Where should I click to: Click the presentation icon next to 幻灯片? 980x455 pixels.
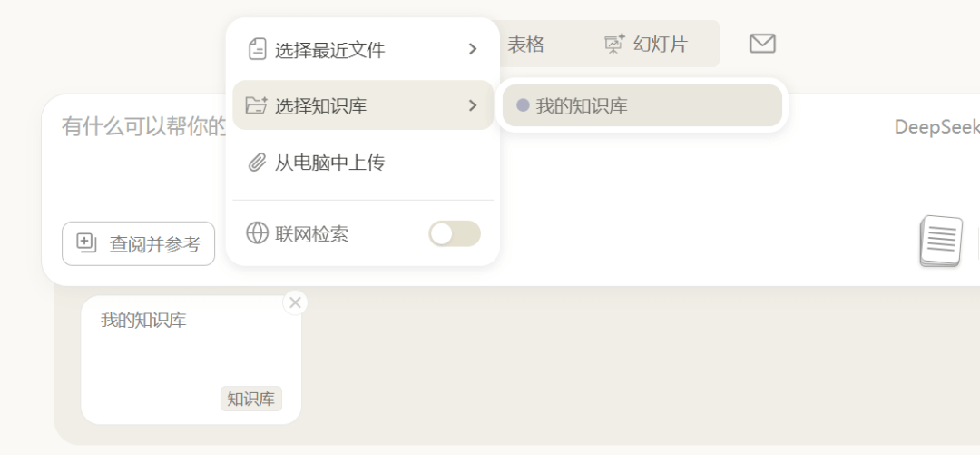coord(615,44)
